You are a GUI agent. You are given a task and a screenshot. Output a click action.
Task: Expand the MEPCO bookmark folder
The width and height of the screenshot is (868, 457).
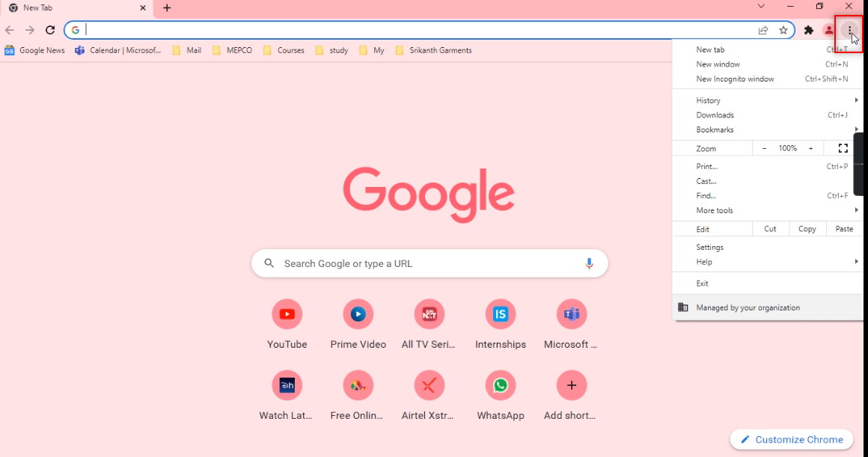coord(233,50)
